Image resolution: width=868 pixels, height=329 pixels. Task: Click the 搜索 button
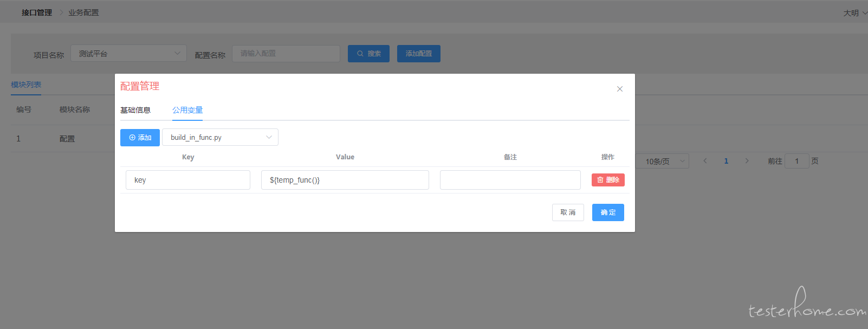[368, 54]
